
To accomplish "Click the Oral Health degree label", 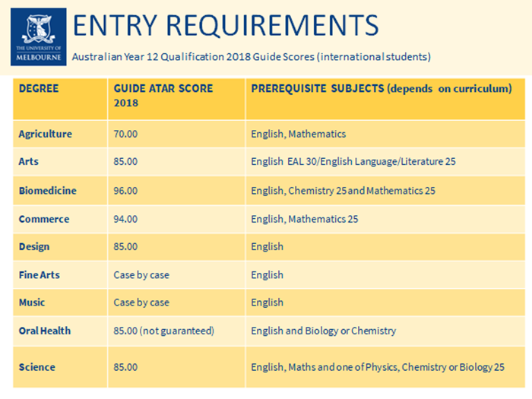I will [45, 331].
